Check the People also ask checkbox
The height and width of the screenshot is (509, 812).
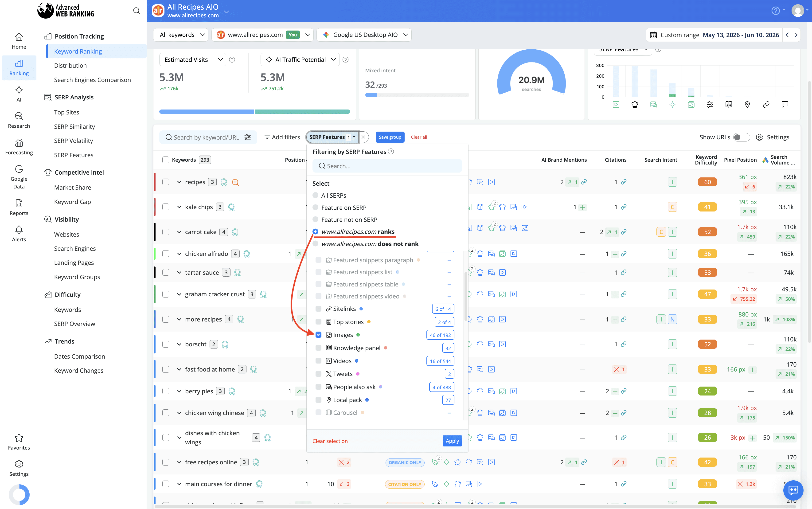pos(318,387)
